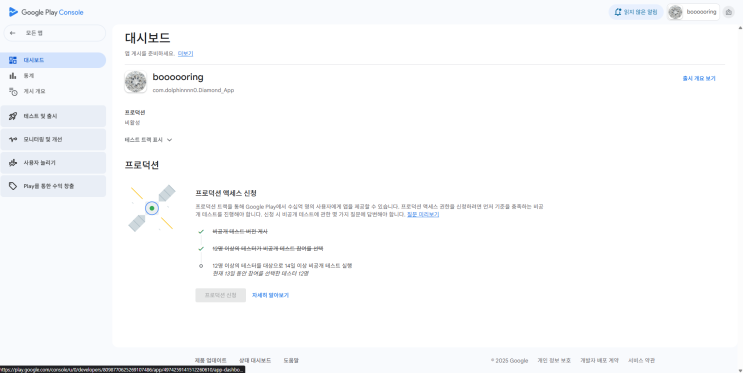Click the booooooring app icon thumbnail
This screenshot has height=373, width=743.
(136, 82)
